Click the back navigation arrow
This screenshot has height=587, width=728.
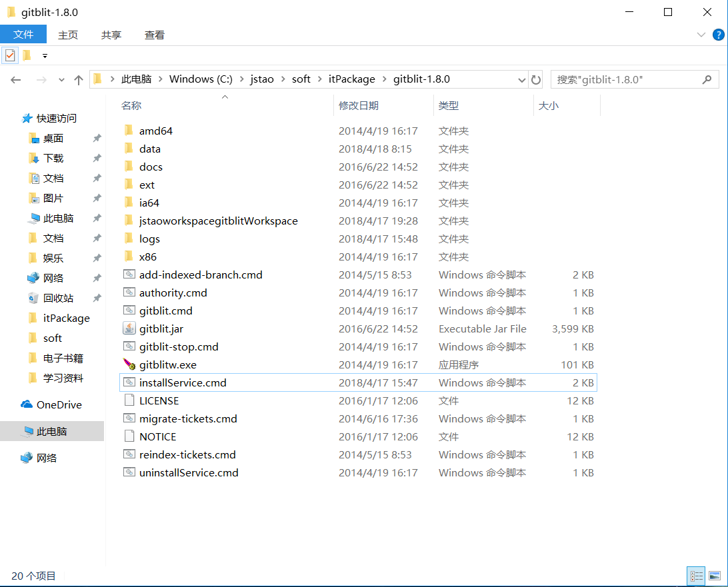15,79
